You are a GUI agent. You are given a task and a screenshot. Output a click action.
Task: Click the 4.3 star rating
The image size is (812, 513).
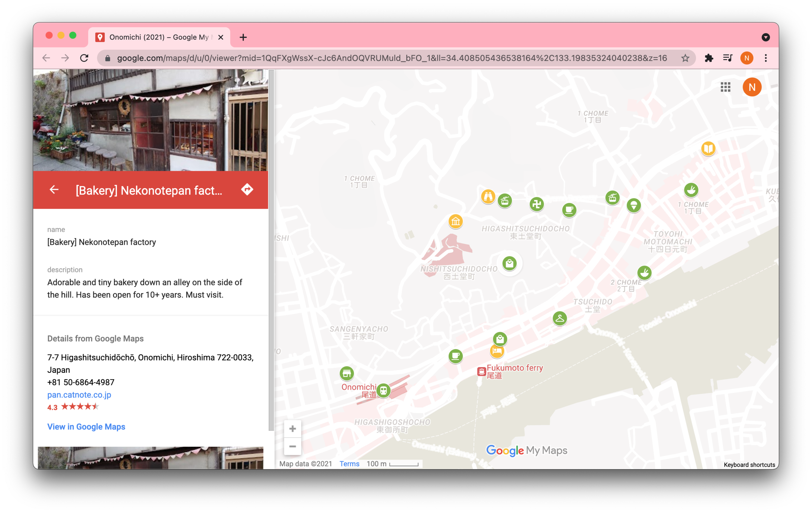coord(73,407)
